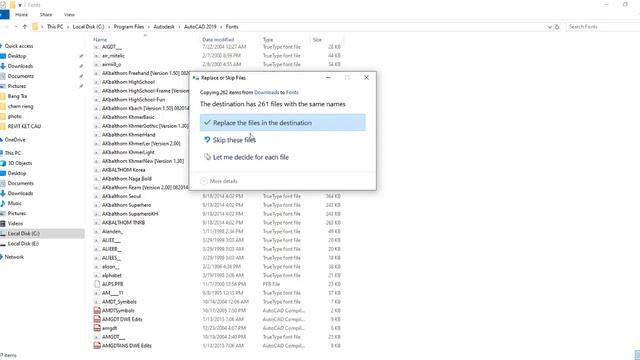Select Local Disk (C:) in the sidebar
This screenshot has width=640, height=360.
[x=23, y=233]
